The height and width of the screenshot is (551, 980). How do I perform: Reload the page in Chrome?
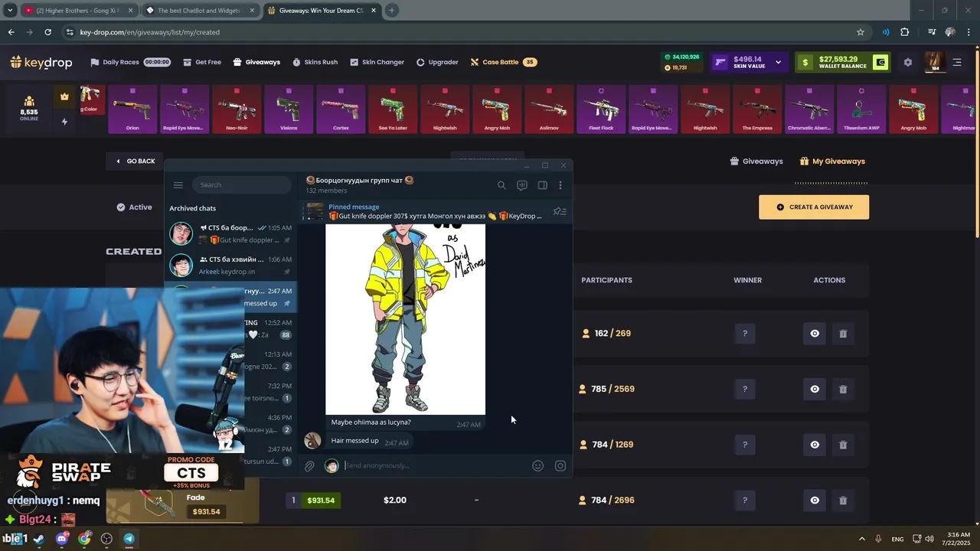[47, 32]
